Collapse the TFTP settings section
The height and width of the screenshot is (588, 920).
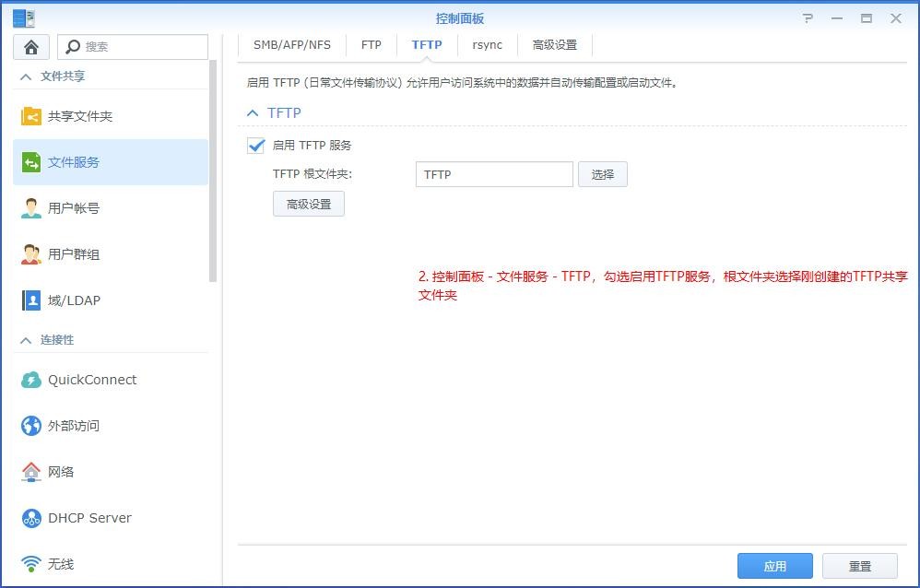pos(253,112)
